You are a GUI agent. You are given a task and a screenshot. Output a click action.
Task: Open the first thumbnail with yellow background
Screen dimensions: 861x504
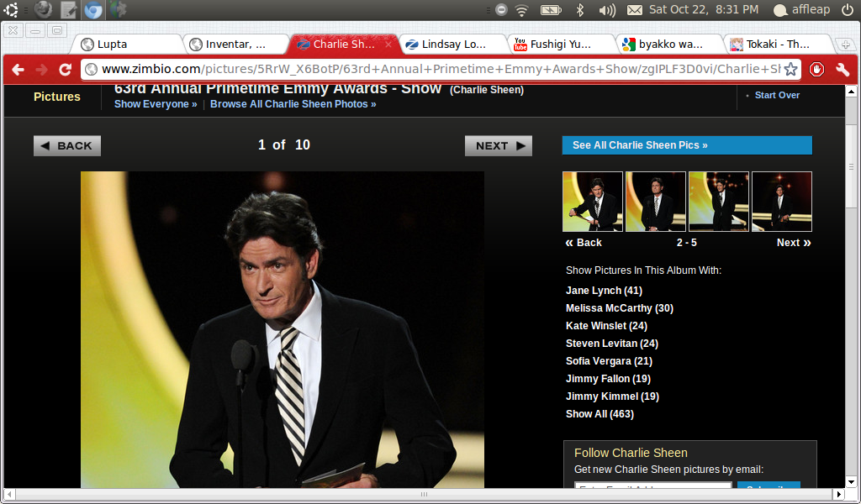[x=593, y=202]
